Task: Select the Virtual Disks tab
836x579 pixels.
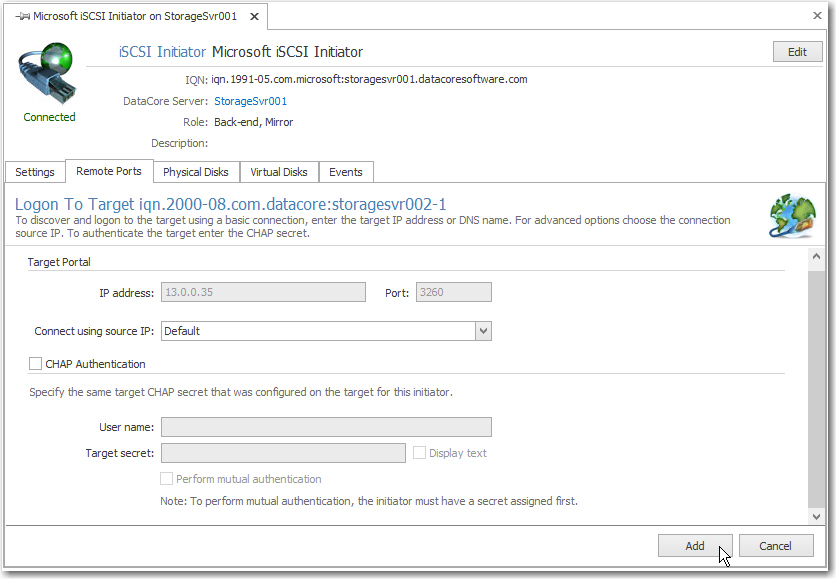Action: click(x=279, y=172)
